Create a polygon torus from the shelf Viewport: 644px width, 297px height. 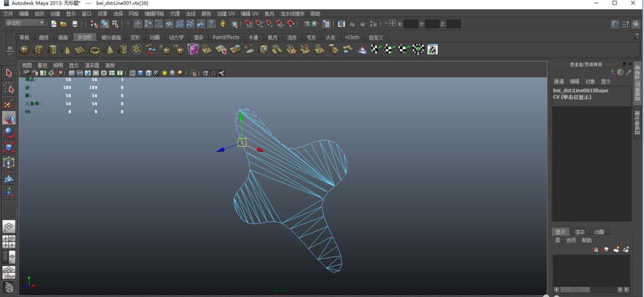pos(95,50)
